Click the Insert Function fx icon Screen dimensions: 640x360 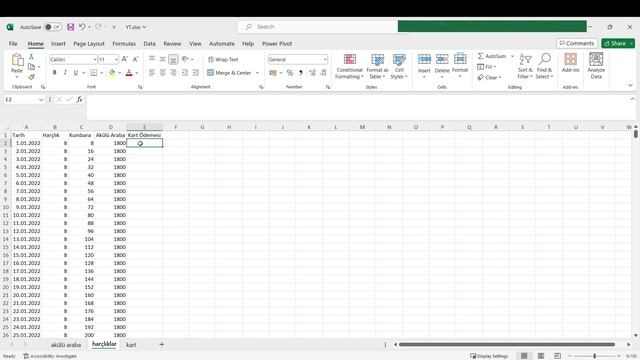[x=80, y=99]
